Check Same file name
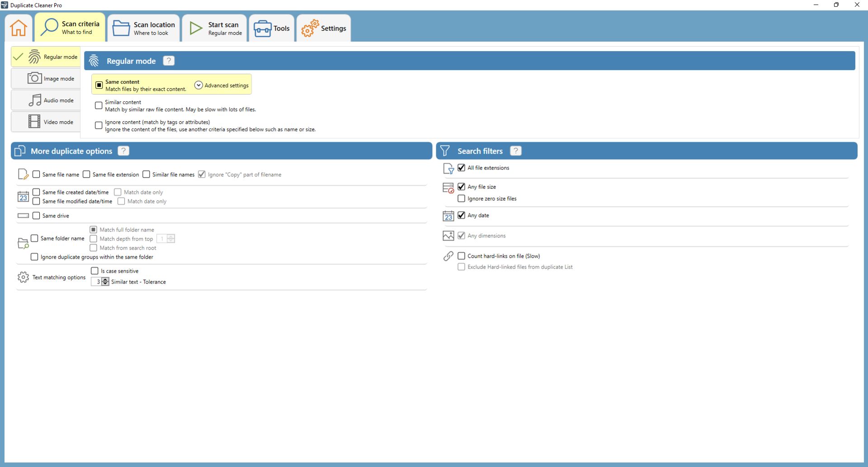This screenshot has width=868, height=467. [x=36, y=174]
